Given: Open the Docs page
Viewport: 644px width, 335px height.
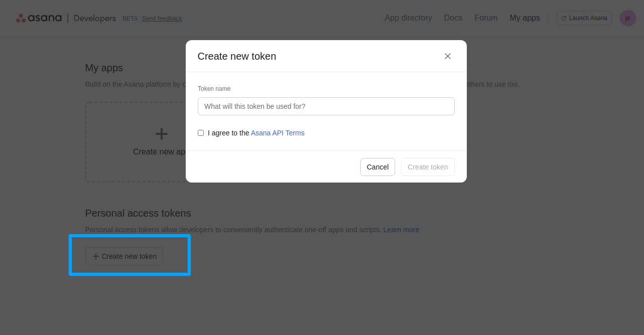Looking at the screenshot, I should 453,18.
